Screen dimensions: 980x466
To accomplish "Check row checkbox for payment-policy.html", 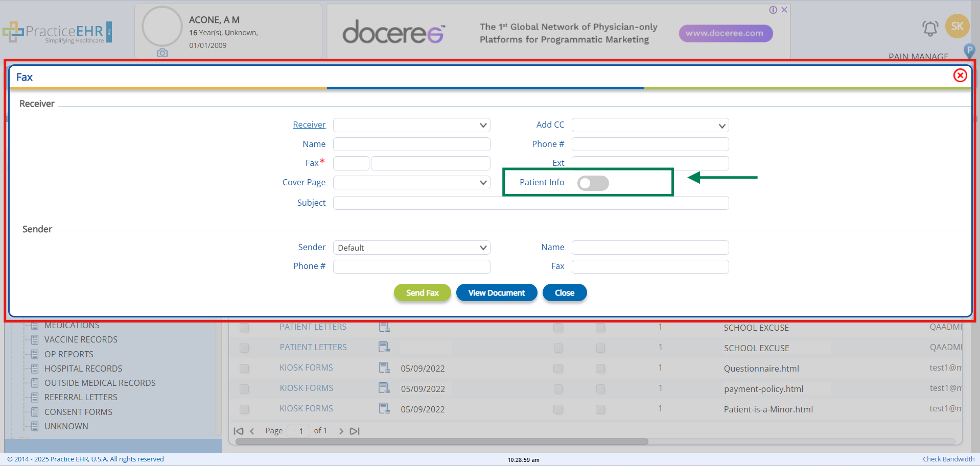I will (x=244, y=389).
